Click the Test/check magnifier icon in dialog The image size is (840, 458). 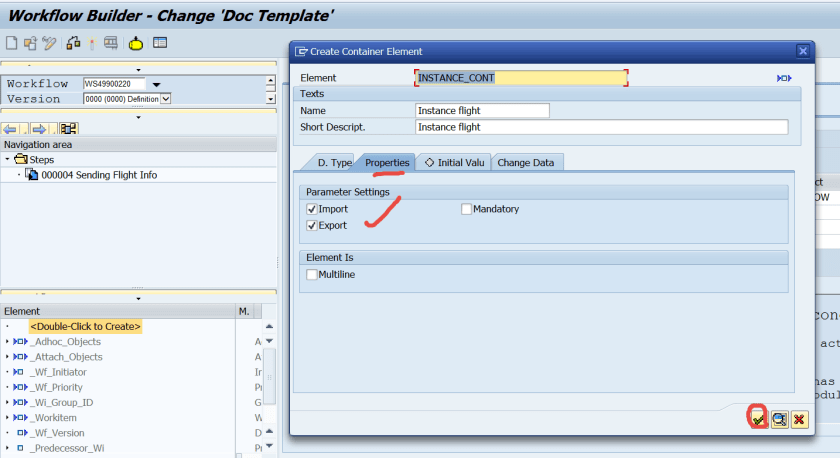[x=779, y=419]
